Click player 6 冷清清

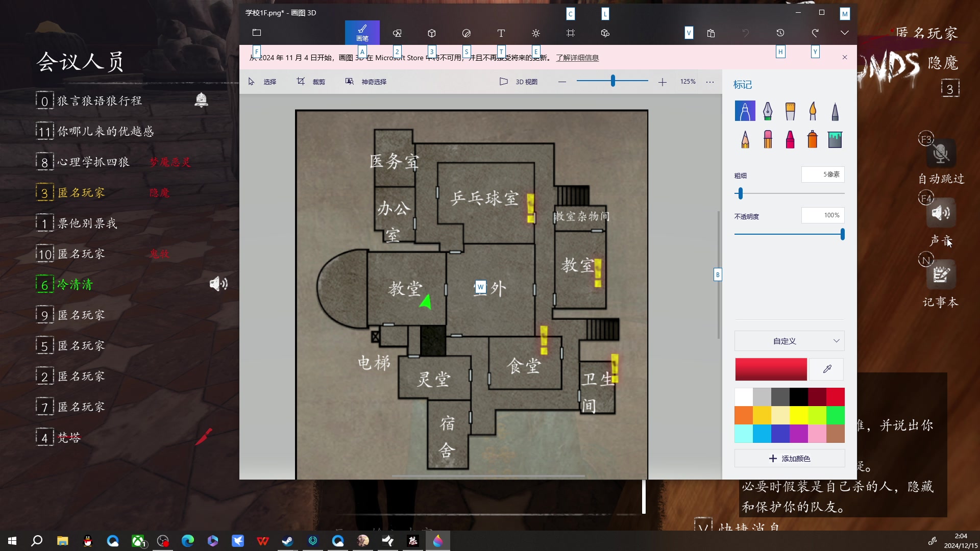pos(75,284)
